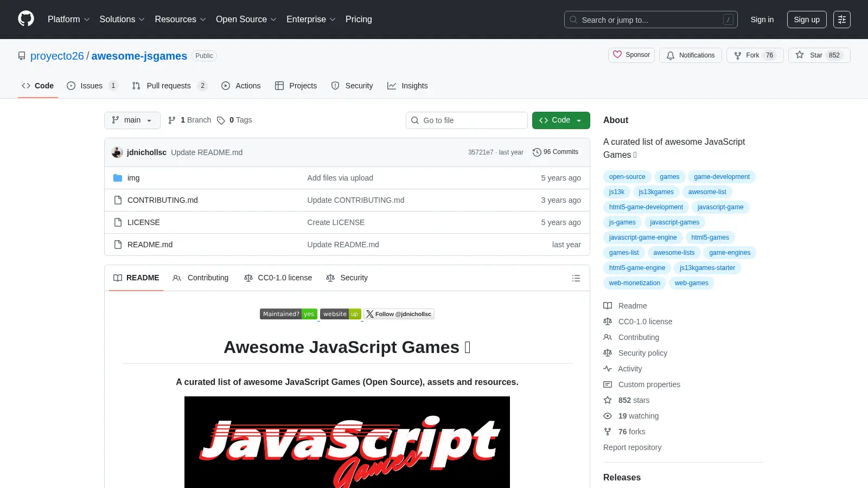Expand the Platform menu
Screen dimensions: 868x488
click(x=69, y=20)
